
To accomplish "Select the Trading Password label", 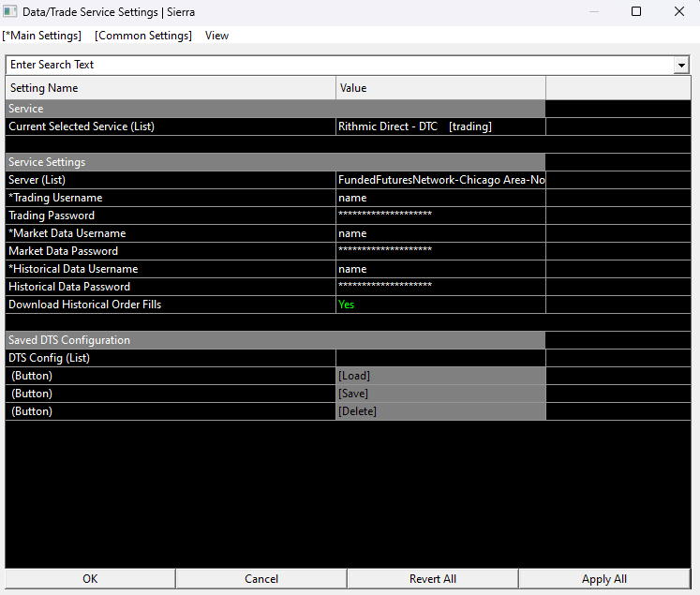I will [52, 216].
